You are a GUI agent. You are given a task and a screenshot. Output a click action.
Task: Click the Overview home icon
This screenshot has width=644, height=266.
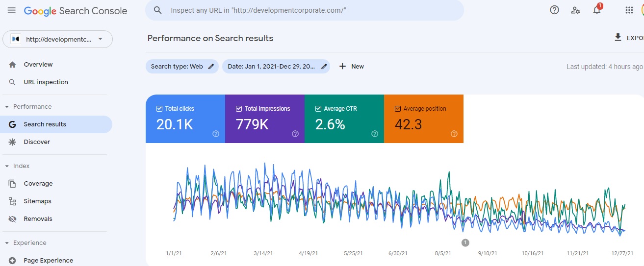(12, 65)
